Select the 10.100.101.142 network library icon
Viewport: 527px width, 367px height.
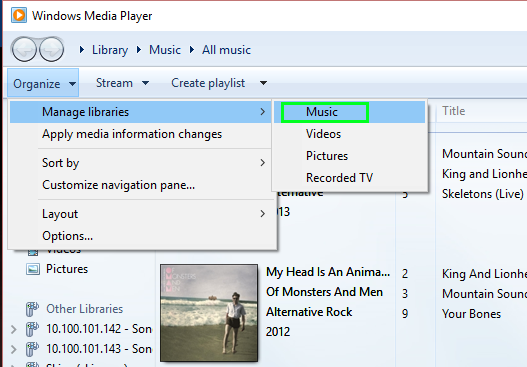(x=32, y=329)
